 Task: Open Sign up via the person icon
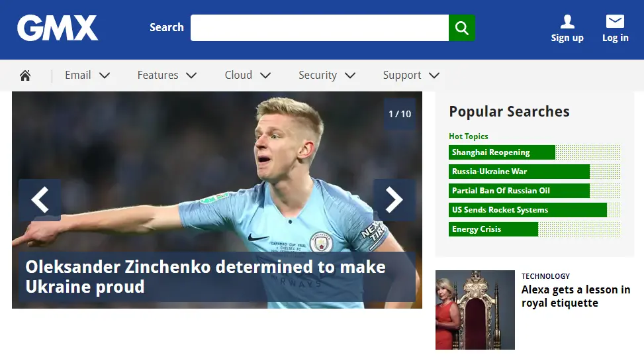pyautogui.click(x=567, y=22)
